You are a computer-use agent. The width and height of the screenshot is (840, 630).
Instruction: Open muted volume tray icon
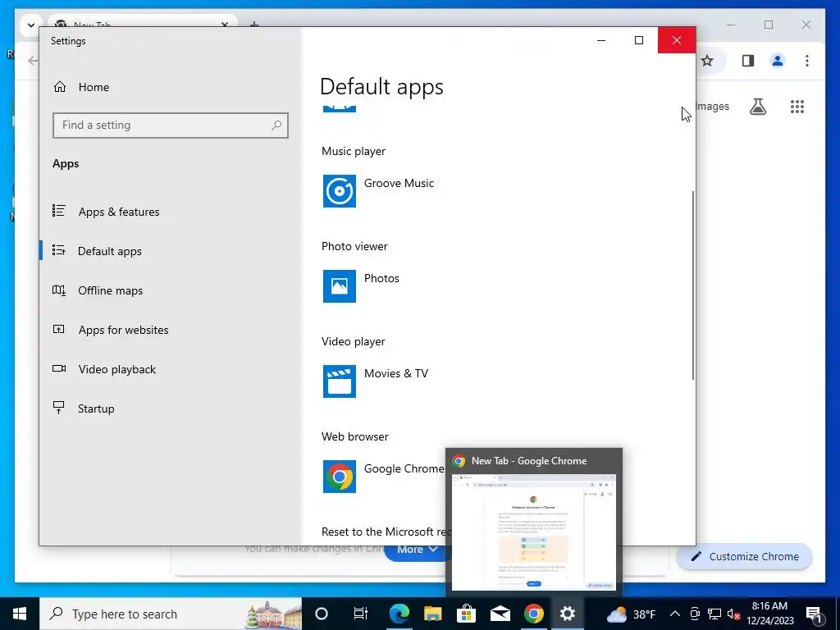click(734, 614)
